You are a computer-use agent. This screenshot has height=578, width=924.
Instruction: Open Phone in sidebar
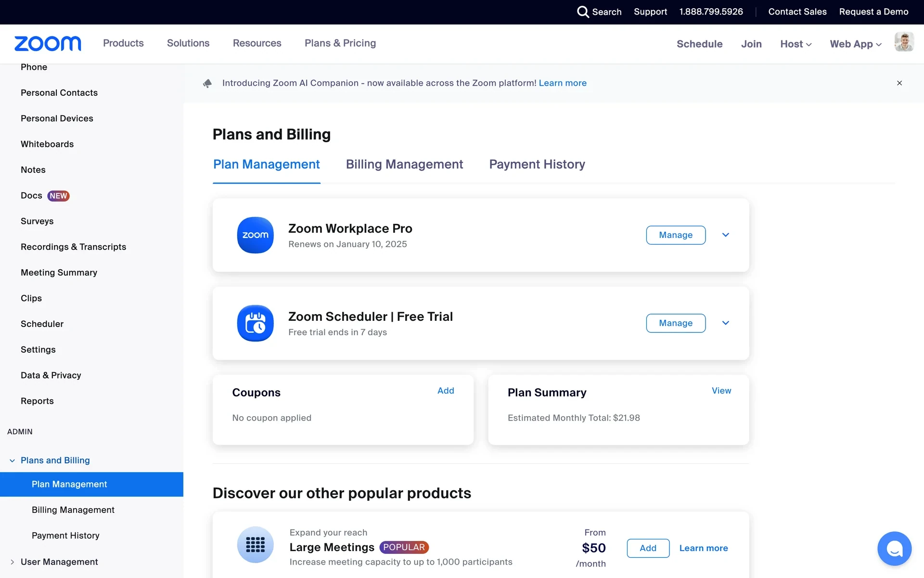click(34, 67)
